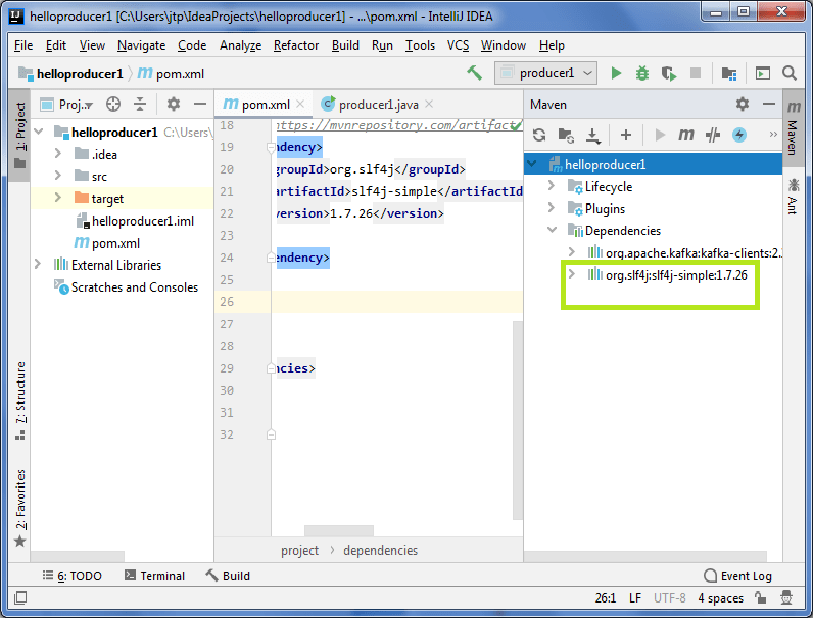This screenshot has height=618, width=813.
Task: Click the toolbar window icon left of search
Action: tap(763, 73)
